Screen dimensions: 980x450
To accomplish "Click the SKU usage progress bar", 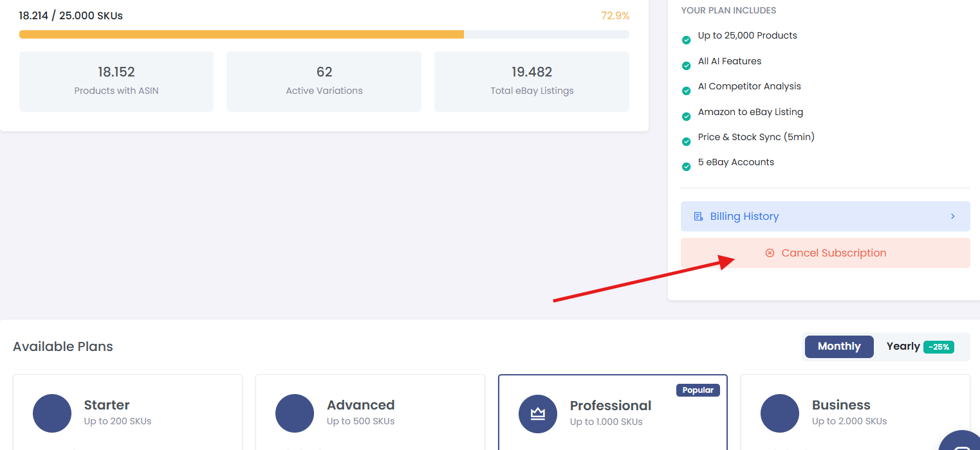I will point(324,34).
